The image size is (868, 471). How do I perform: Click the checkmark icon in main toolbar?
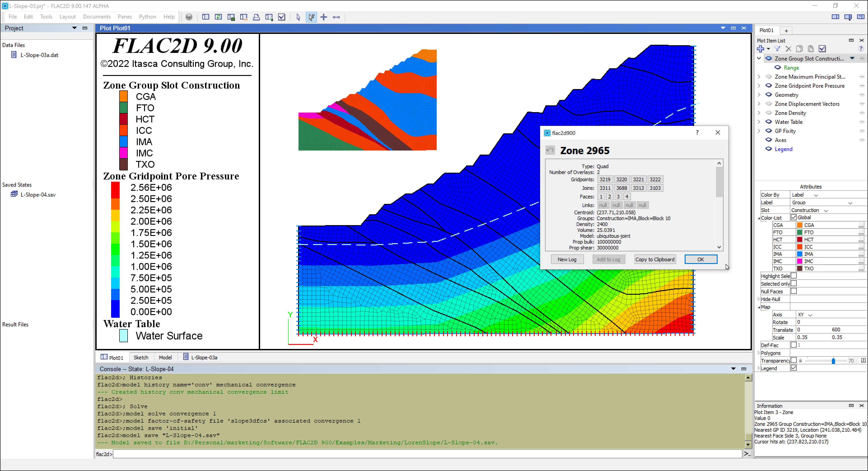pos(282,17)
